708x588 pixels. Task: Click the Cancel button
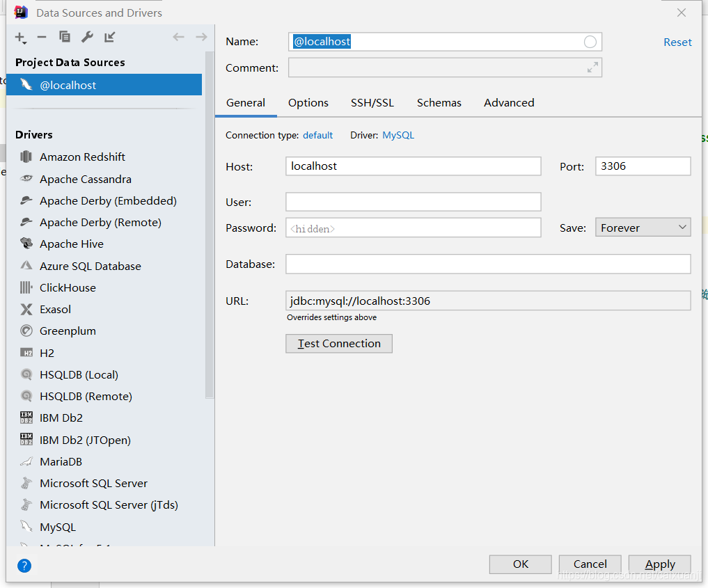click(x=590, y=564)
